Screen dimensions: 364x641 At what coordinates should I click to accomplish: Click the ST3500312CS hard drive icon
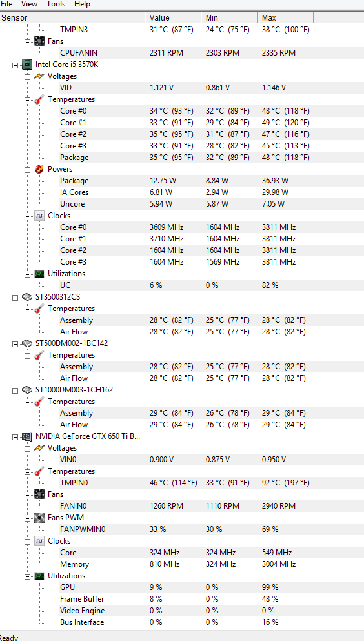pos(27,297)
